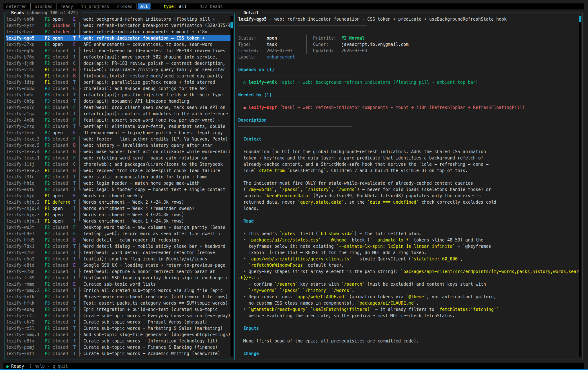This screenshot has width=588, height=370.
Task: Click the 'P2 Normal' priority value
Action: pyautogui.click(x=353, y=38)
